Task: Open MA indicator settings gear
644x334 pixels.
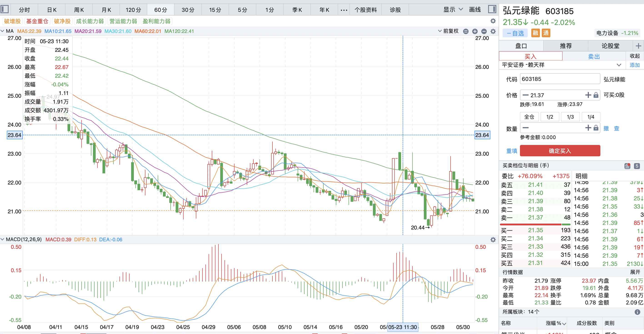Action: click(493, 31)
